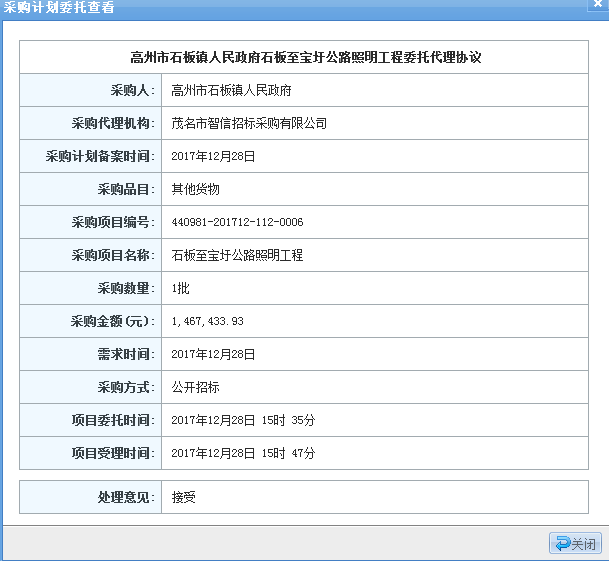This screenshot has height=561, width=609.
Task: Click the 采购代理机构 row label
Action: coord(112,124)
